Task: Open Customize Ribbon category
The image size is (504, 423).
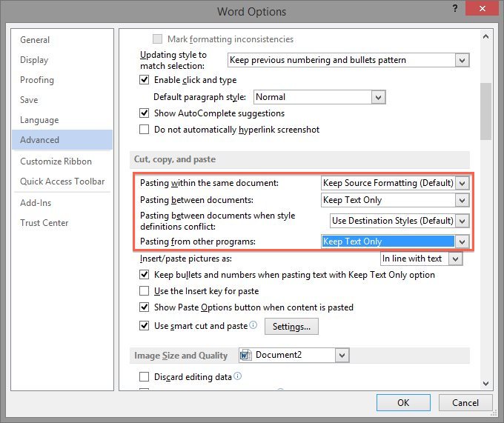Action: click(x=62, y=161)
